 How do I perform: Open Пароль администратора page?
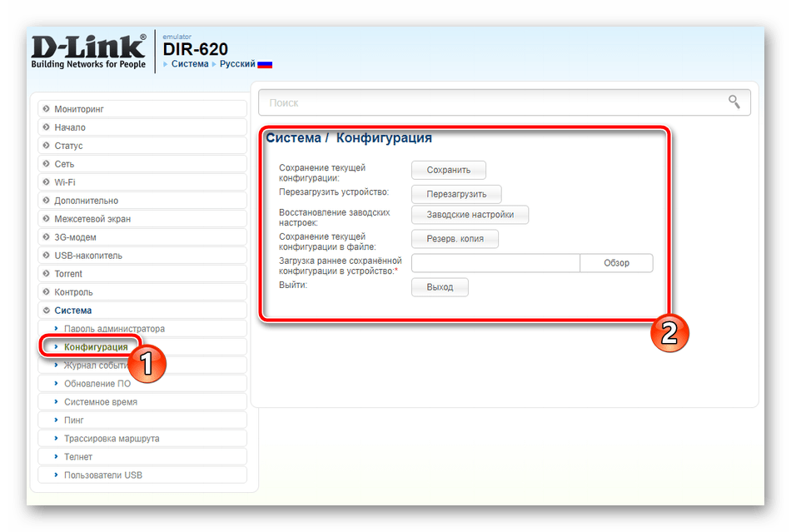pyautogui.click(x=142, y=329)
